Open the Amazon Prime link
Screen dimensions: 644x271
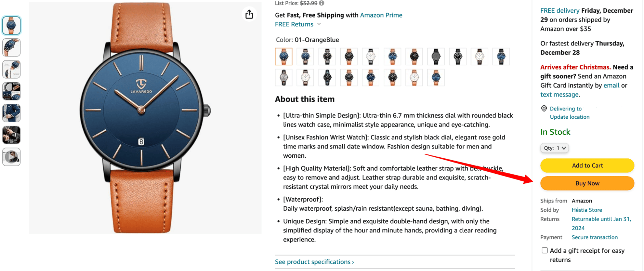[381, 15]
